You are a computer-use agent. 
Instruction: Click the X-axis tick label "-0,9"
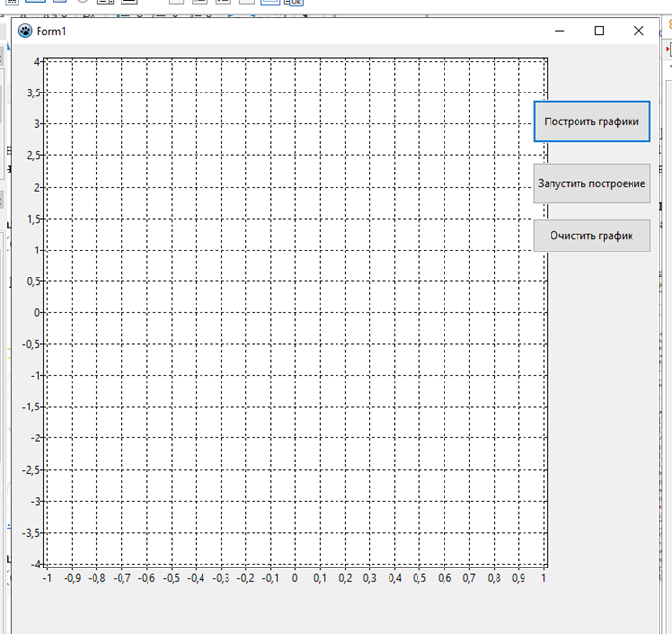coord(71,579)
